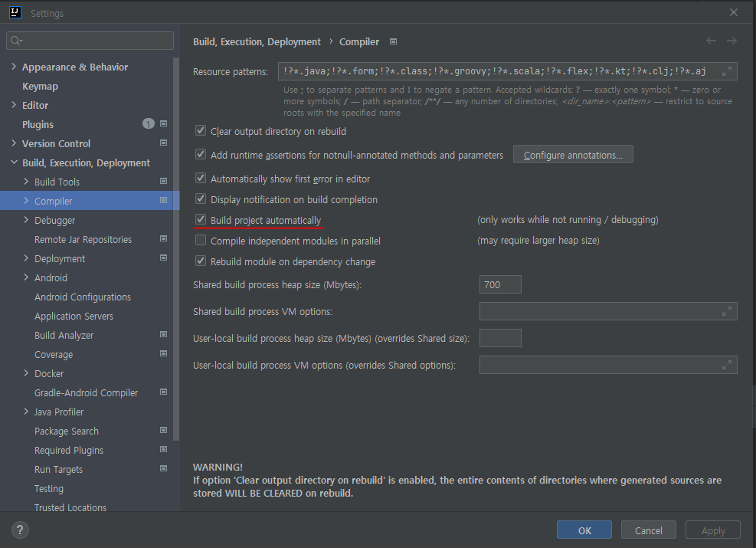Toggle Add runtime assertions for notnull-annotated methods
The height and width of the screenshot is (548, 756).
(x=201, y=154)
